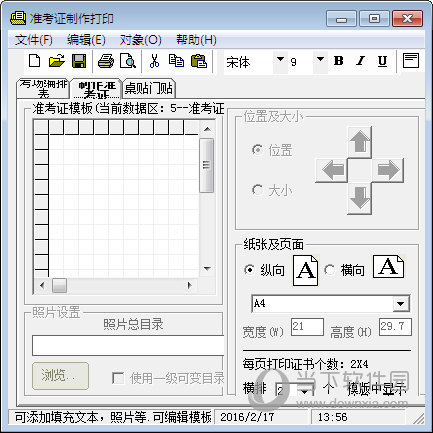Select the 纵向 portrait radio button

point(249,269)
